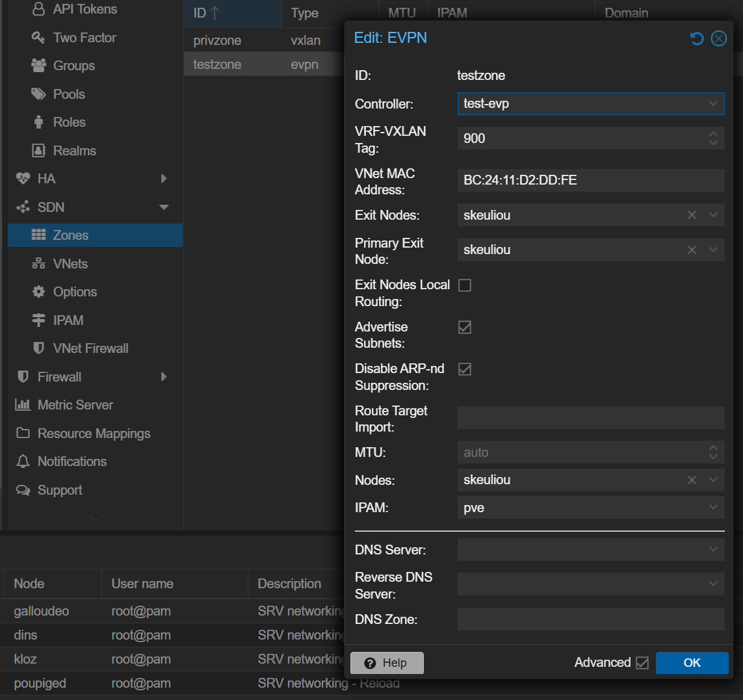Open the DNS Server dropdown

pyautogui.click(x=713, y=550)
